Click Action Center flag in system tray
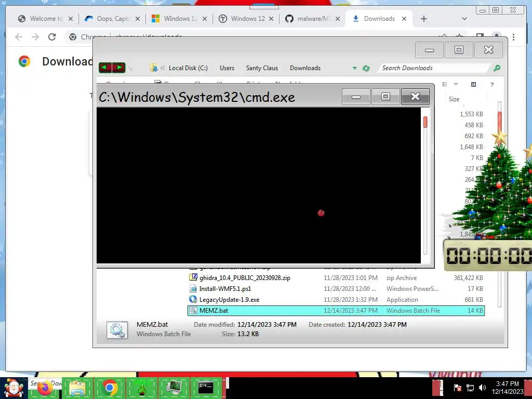Viewport: 532px width, 399px height. (457, 388)
